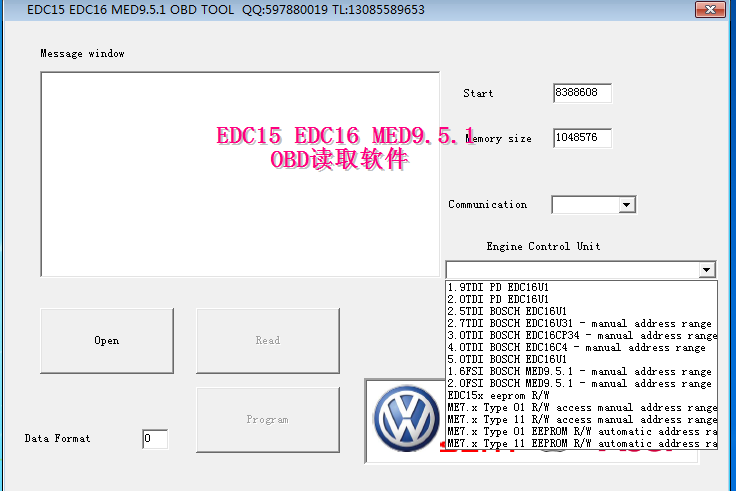Select 2.7TDI BOSCH EDC16U31 manual address range
The height and width of the screenshot is (491, 736).
[x=581, y=324]
